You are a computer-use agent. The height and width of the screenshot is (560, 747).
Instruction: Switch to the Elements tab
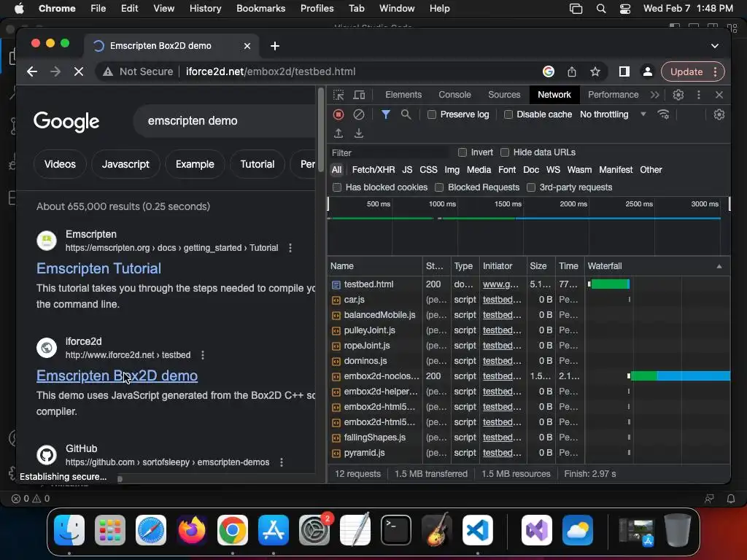[403, 95]
